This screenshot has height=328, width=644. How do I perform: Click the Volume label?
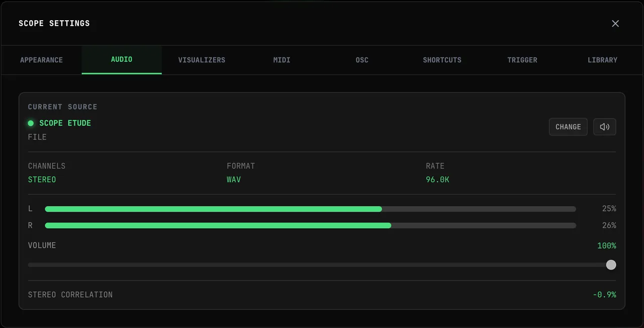[42, 245]
